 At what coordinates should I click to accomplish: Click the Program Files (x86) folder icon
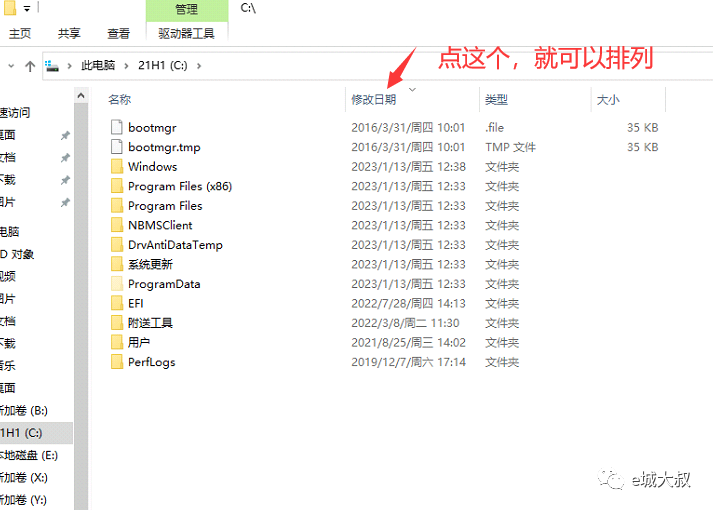117,186
